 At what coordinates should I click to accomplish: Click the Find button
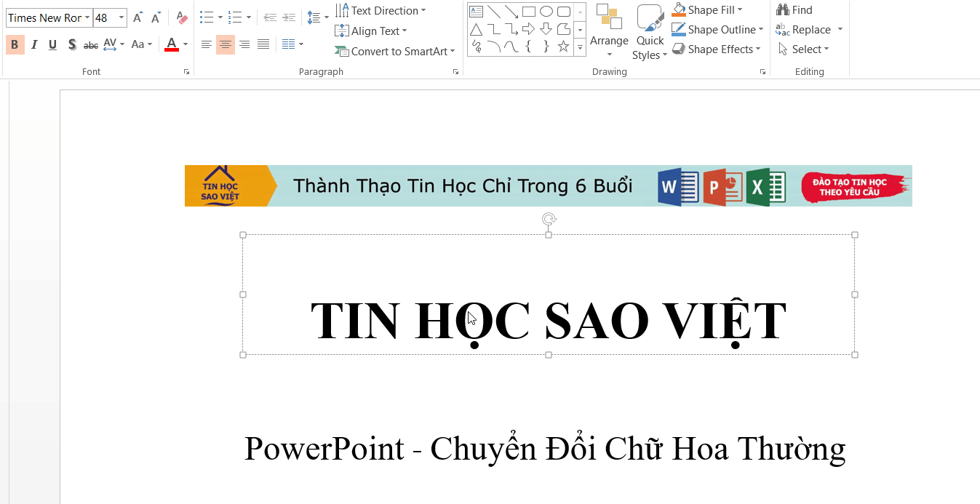pos(794,10)
